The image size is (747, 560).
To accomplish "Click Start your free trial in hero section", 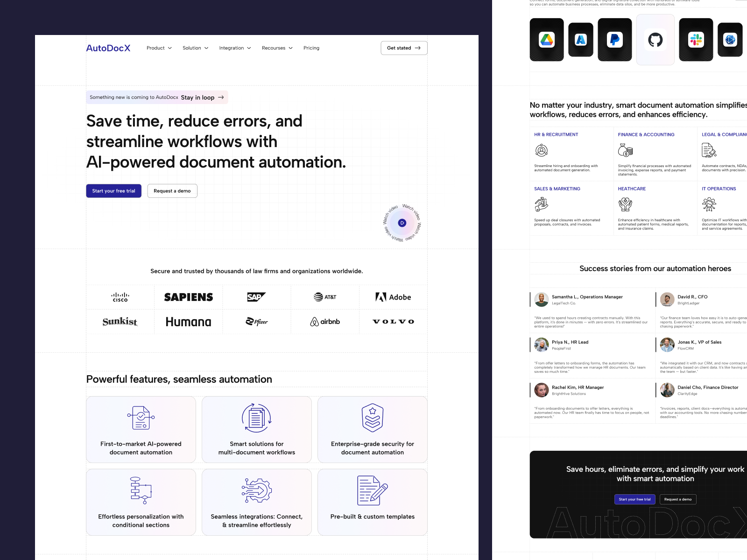I will [113, 191].
